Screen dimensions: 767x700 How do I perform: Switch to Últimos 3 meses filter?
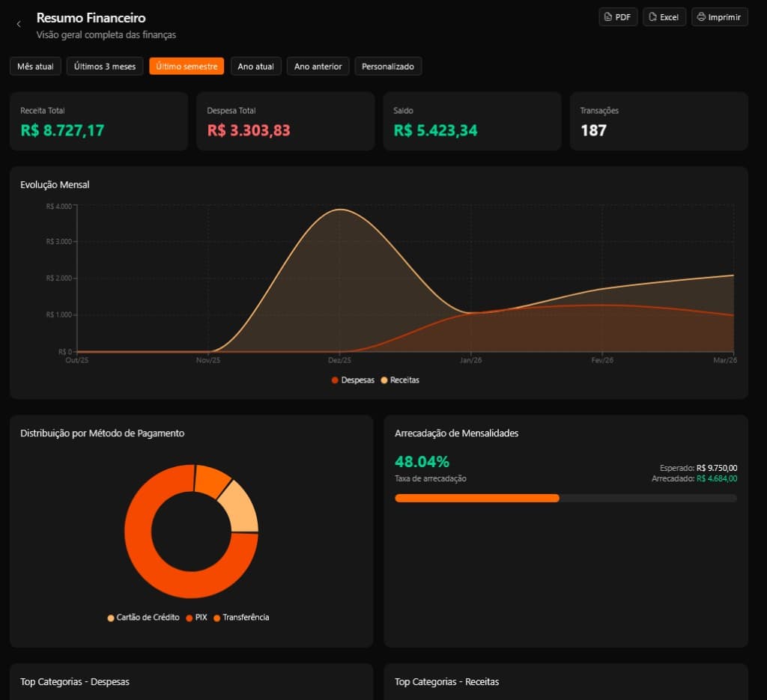[105, 67]
